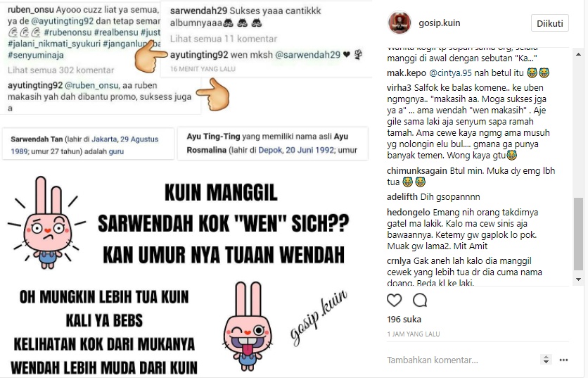Open virha3 commenter profile
Screen dimensions: 588x378
point(399,88)
